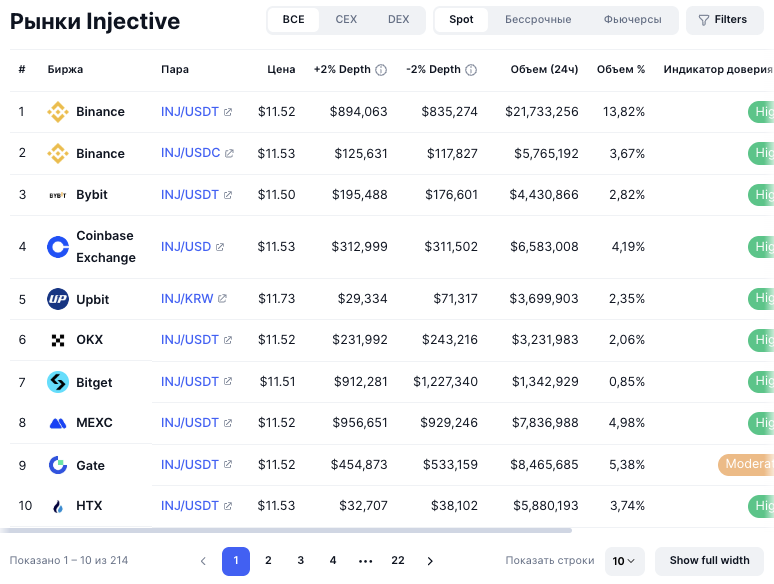Click the HTX logo icon
This screenshot has width=774, height=584.
tap(58, 506)
